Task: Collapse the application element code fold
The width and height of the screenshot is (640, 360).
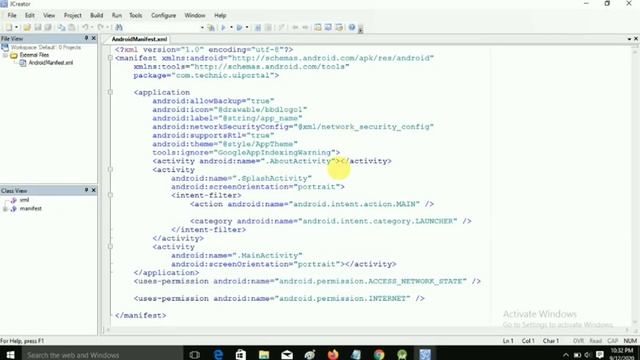Action: [110, 92]
